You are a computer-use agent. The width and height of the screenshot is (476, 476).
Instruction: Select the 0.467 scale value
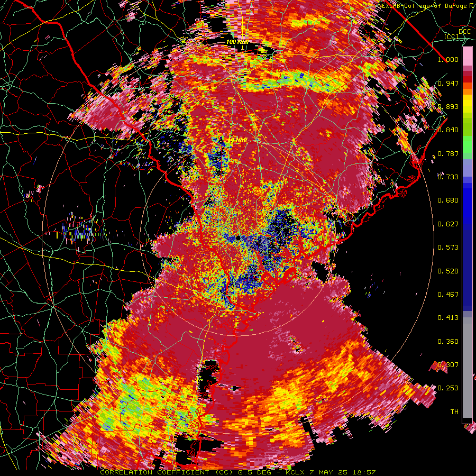[x=448, y=295]
